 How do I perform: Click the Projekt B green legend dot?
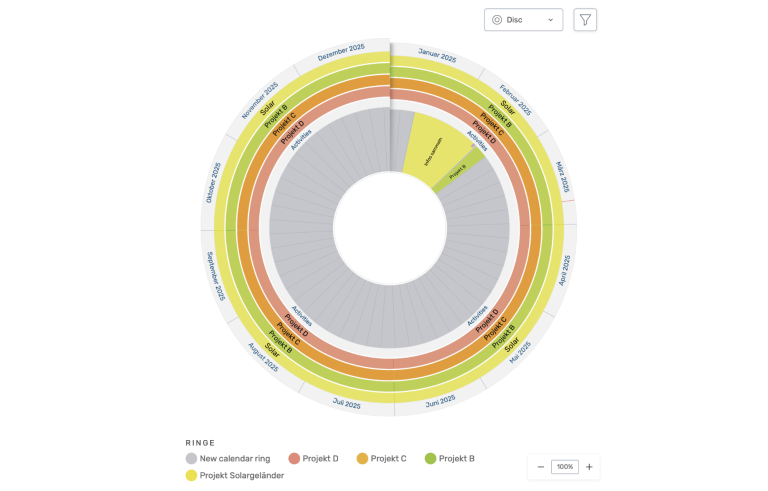pyautogui.click(x=431, y=459)
